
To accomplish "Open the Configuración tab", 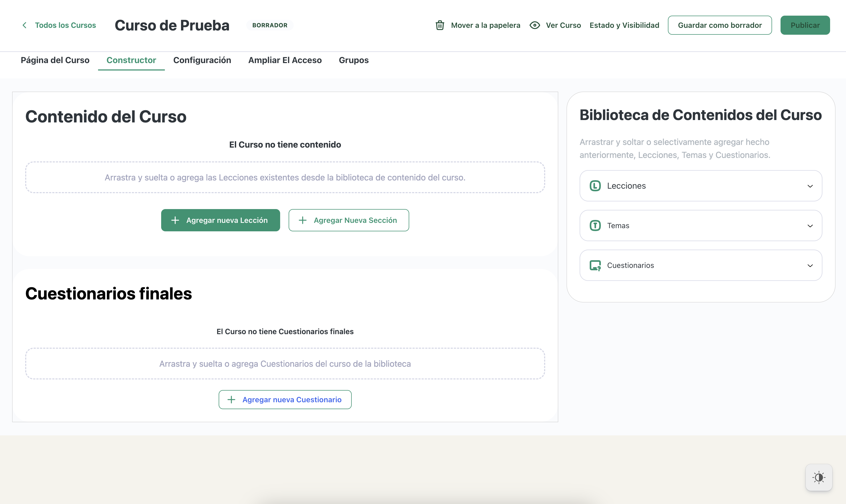I will [202, 60].
